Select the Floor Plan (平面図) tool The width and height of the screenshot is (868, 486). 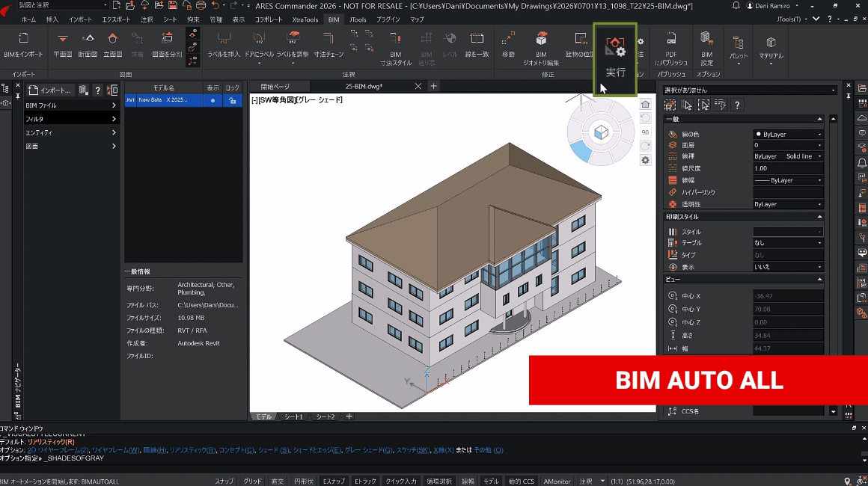pos(63,39)
